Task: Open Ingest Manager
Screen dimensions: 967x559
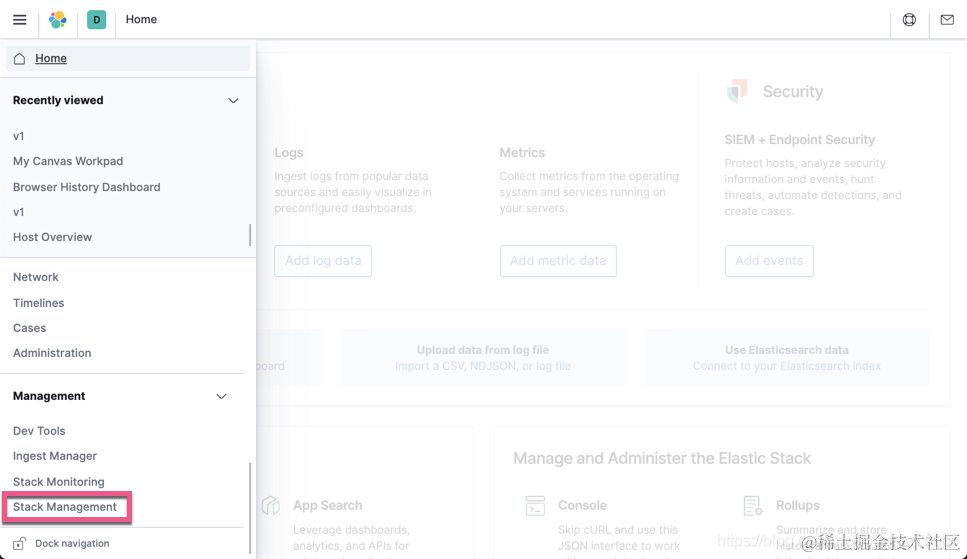Action: [x=55, y=456]
